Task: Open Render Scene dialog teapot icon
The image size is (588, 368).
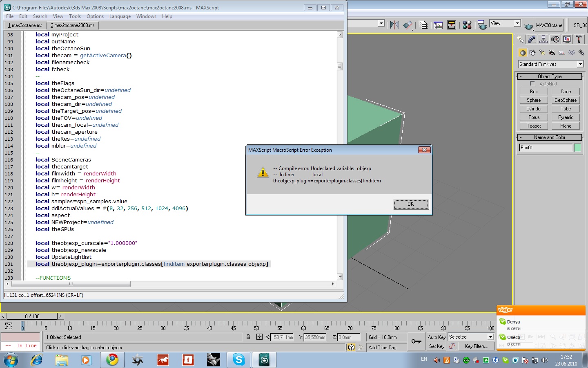Action: pos(482,25)
